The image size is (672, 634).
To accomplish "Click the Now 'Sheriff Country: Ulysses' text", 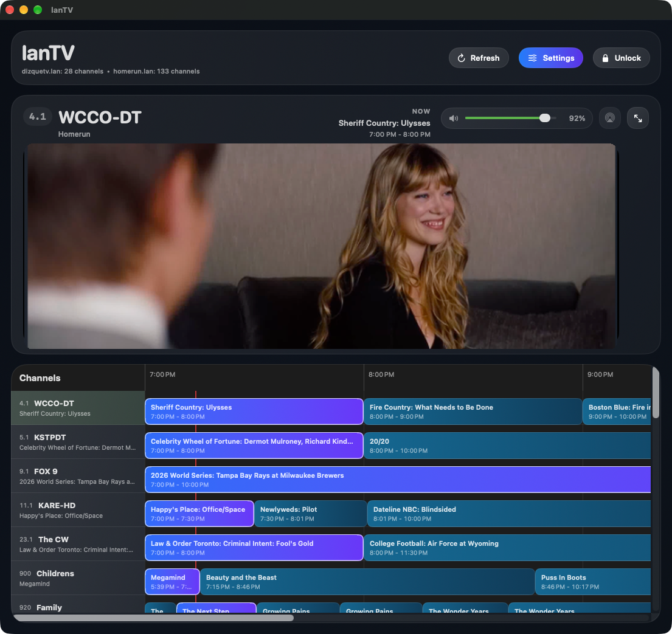I will coord(384,123).
